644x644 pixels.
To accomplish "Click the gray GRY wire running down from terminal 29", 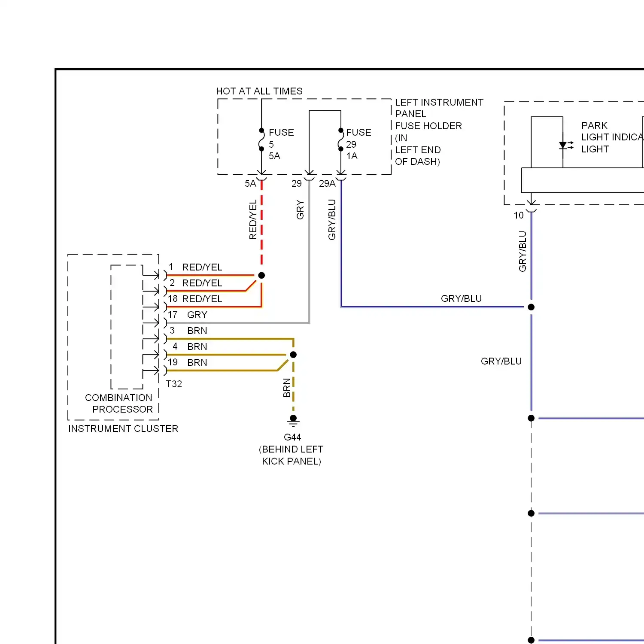I will tap(309, 251).
